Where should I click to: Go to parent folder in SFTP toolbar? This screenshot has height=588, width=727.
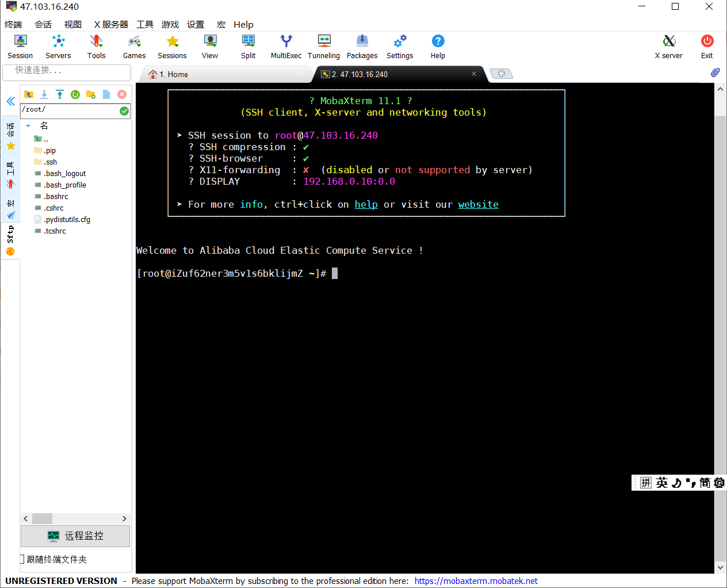(x=28, y=94)
